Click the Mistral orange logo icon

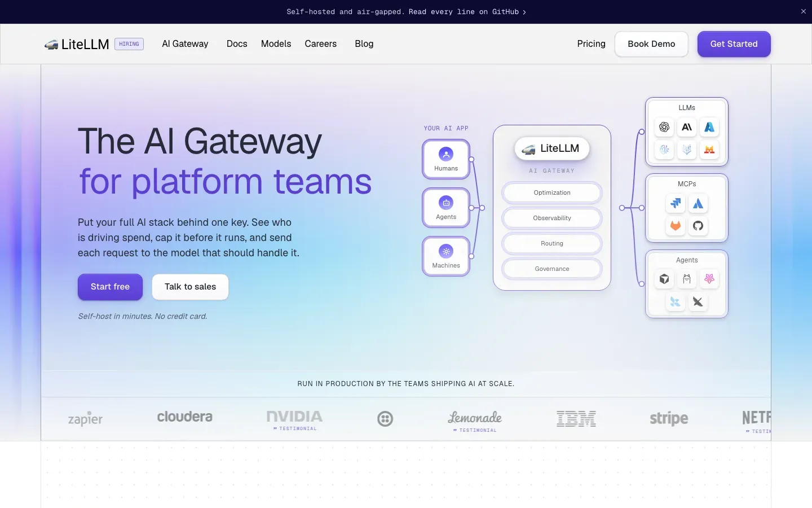tap(709, 150)
